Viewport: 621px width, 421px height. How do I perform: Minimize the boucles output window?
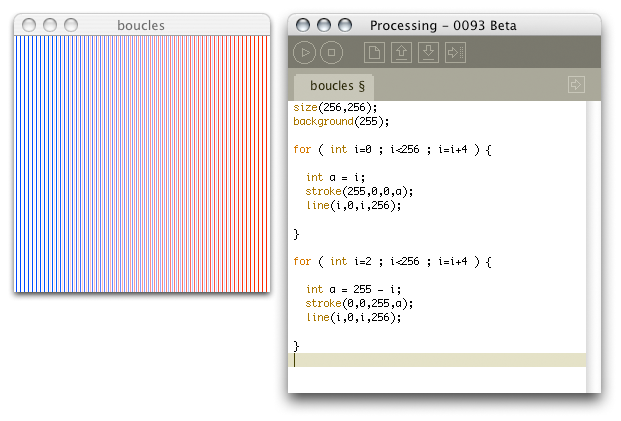click(x=50, y=24)
